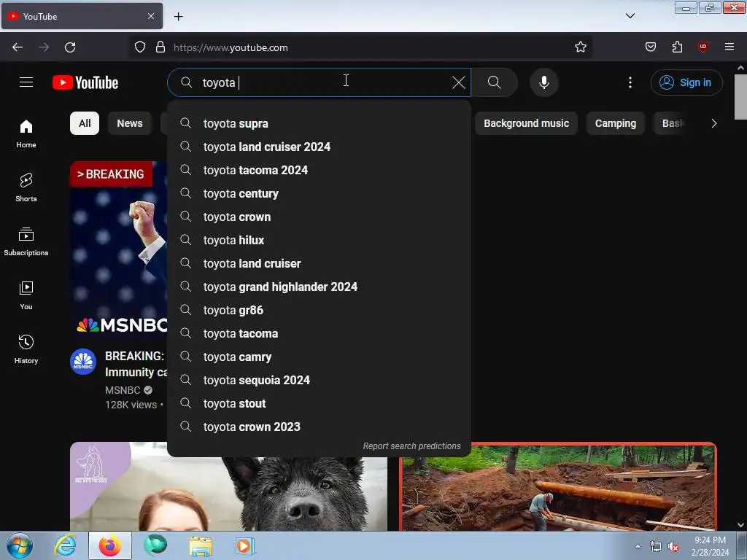747x560 pixels.
Task: Choose the toyota camry suggestion
Action: click(320, 357)
